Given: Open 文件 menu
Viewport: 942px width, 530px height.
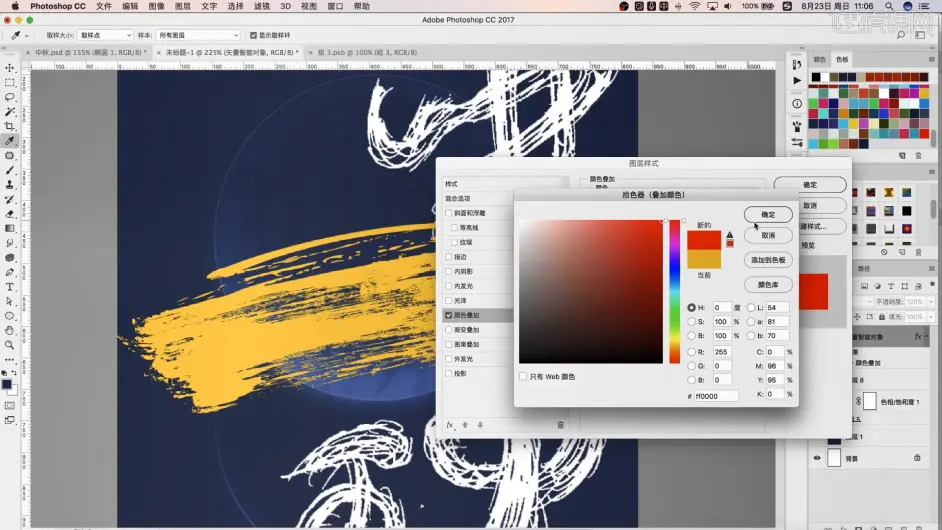Looking at the screenshot, I should pyautogui.click(x=104, y=6).
